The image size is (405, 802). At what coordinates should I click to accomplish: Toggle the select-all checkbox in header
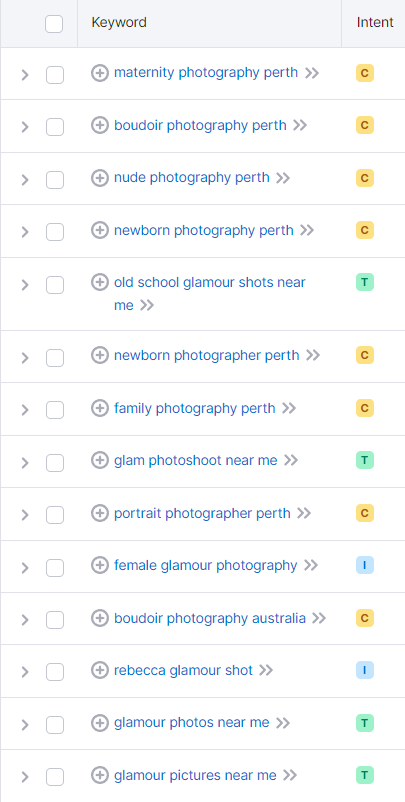pos(54,24)
